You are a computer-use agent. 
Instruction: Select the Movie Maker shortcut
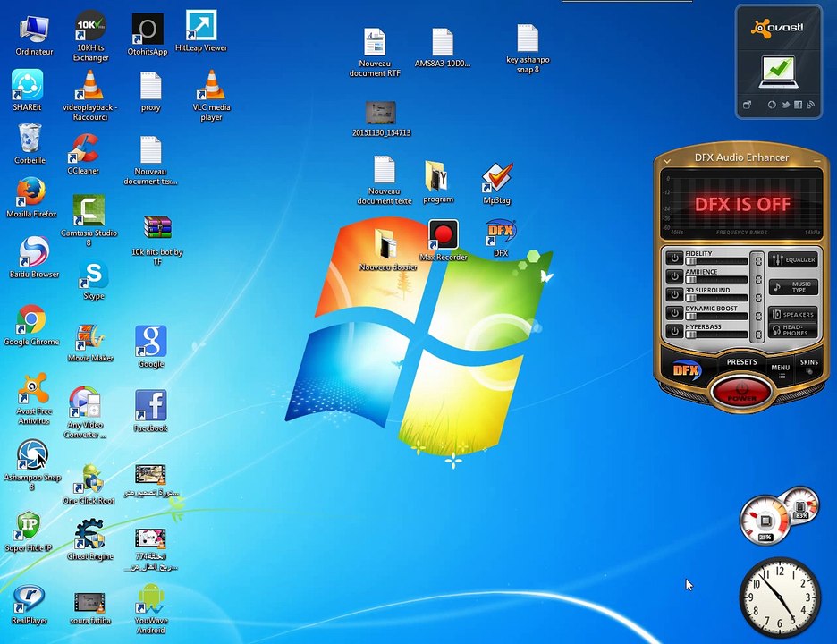(x=90, y=343)
